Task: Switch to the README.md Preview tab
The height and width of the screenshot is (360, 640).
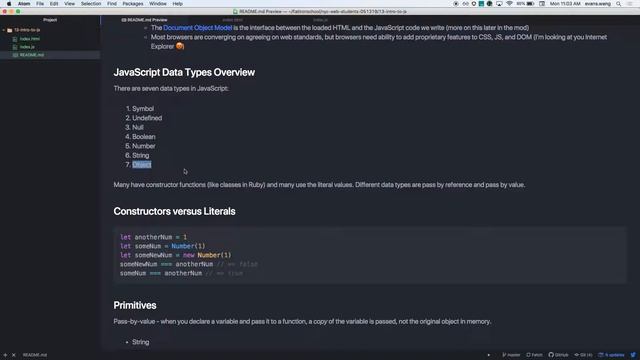Action: [x=144, y=20]
